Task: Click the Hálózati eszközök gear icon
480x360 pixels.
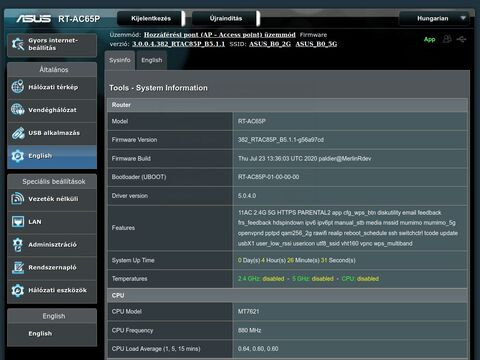Action: 18,290
